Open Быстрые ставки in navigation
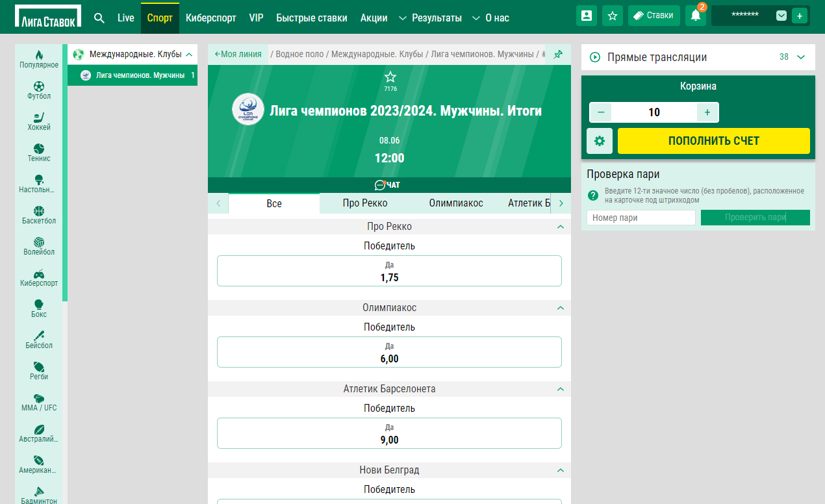Viewport: 825px width, 504px height. pyautogui.click(x=312, y=18)
